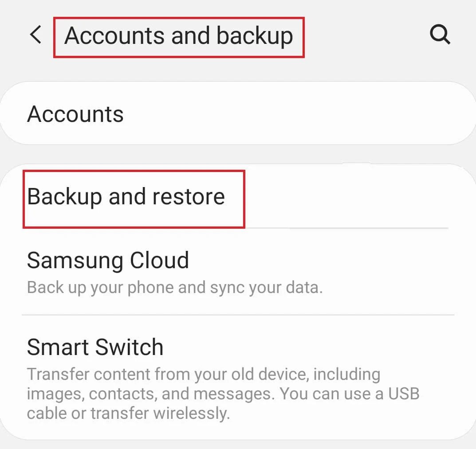Select the left-pointing chevron at top

[x=35, y=35]
